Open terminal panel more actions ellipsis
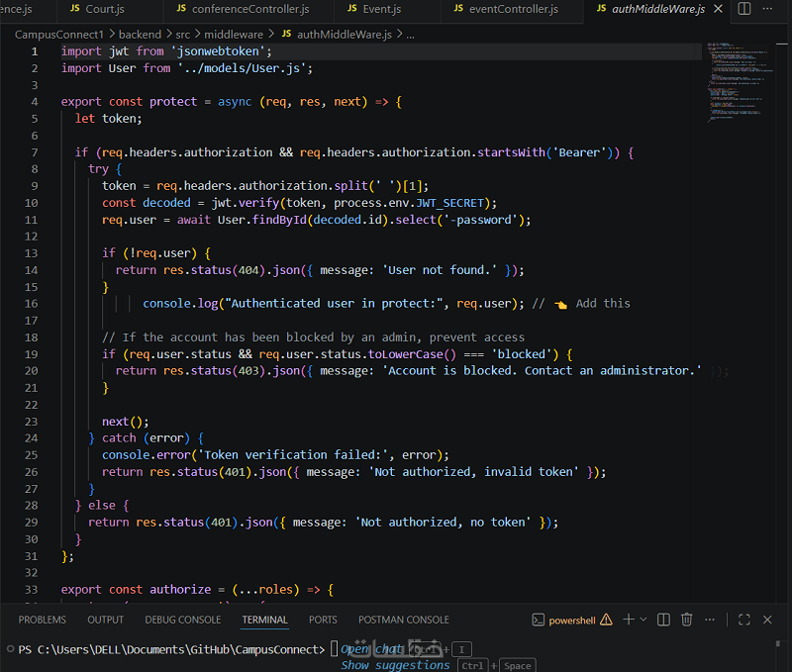Viewport: 792px width, 672px height. (x=710, y=620)
